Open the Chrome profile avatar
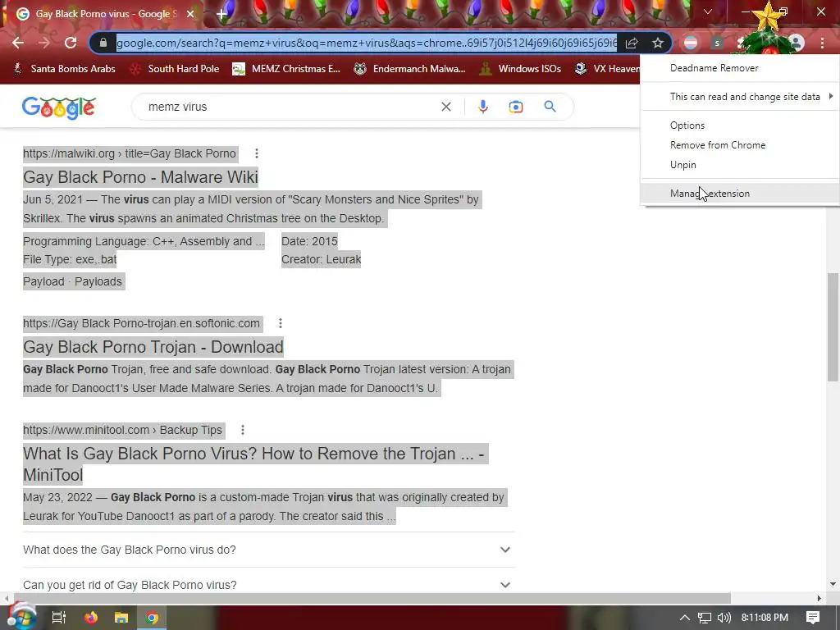 click(797, 43)
